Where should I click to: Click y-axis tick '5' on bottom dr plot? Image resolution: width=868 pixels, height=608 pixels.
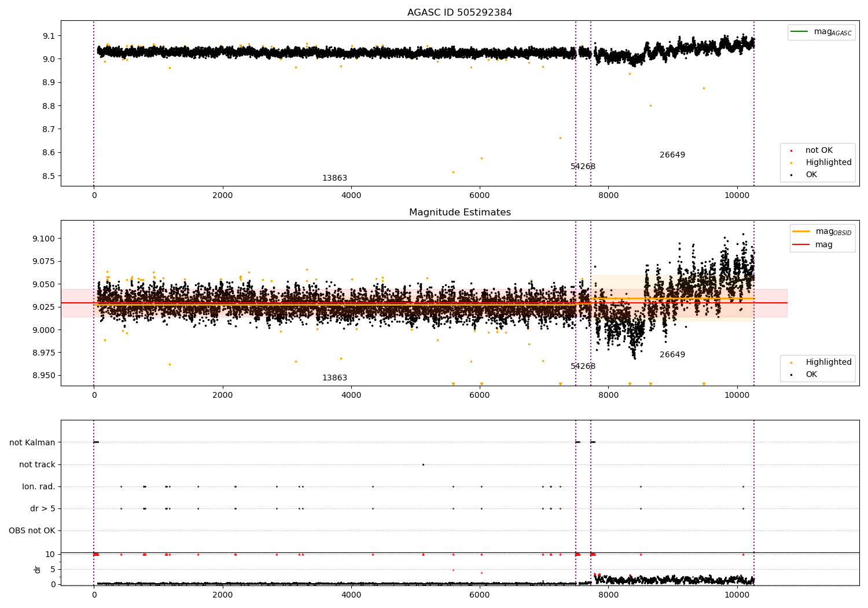53,569
